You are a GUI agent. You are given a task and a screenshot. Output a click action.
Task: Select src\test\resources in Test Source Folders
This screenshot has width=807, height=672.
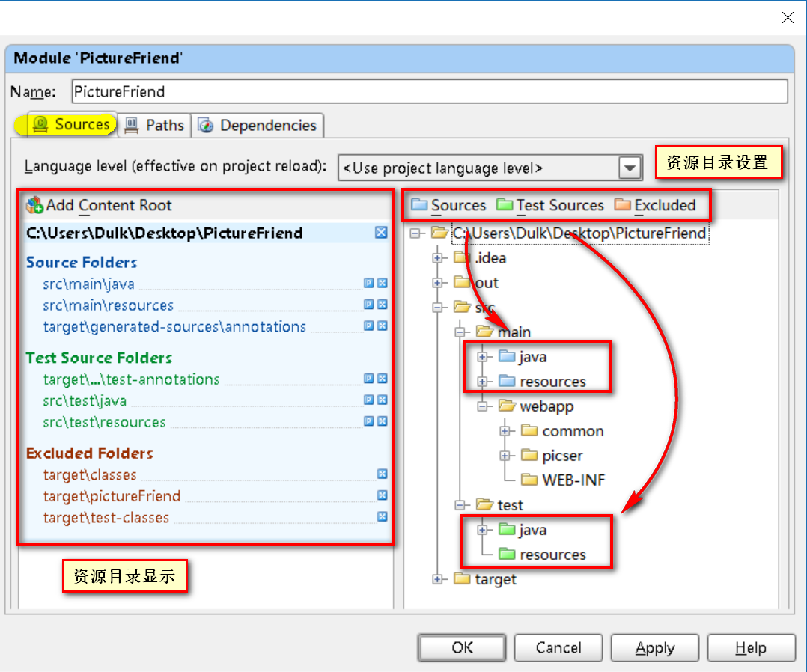coord(104,422)
